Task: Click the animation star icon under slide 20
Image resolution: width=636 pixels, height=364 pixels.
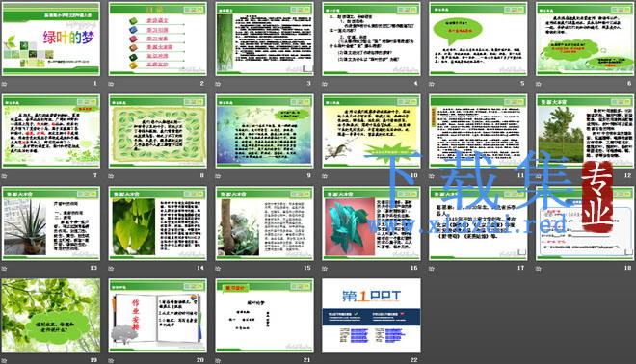Action: tap(112, 360)
